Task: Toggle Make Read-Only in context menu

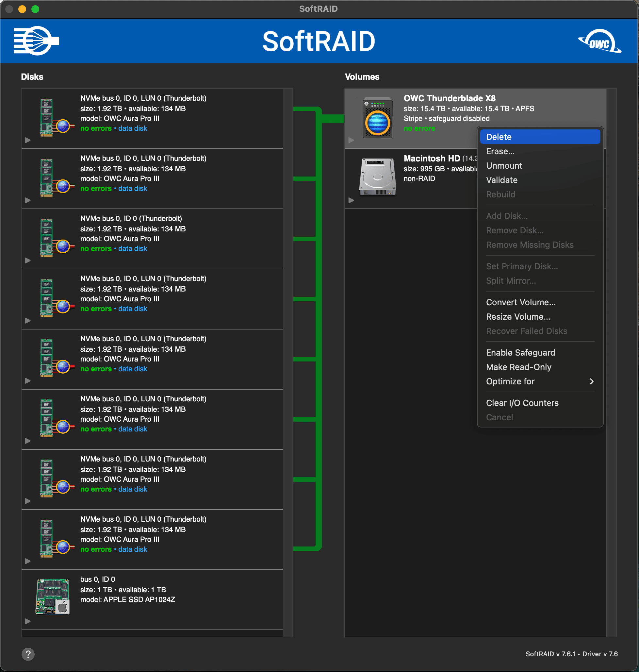Action: click(x=518, y=367)
